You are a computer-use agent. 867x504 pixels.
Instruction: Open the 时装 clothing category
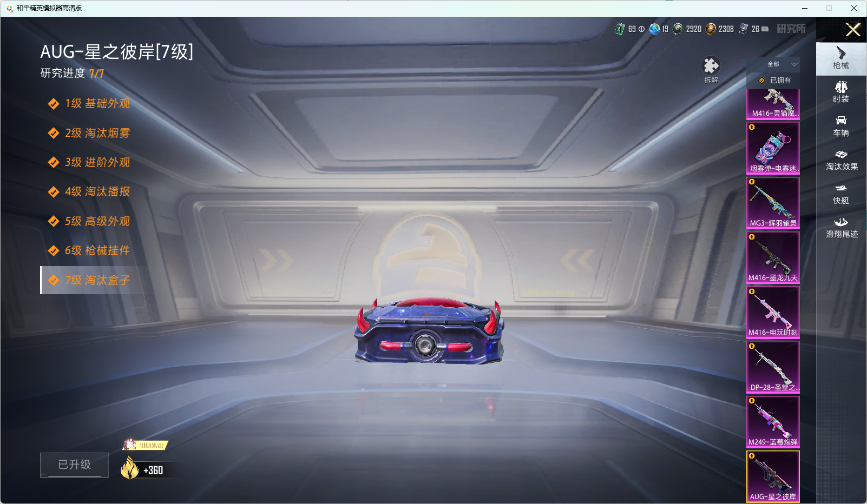tap(841, 92)
